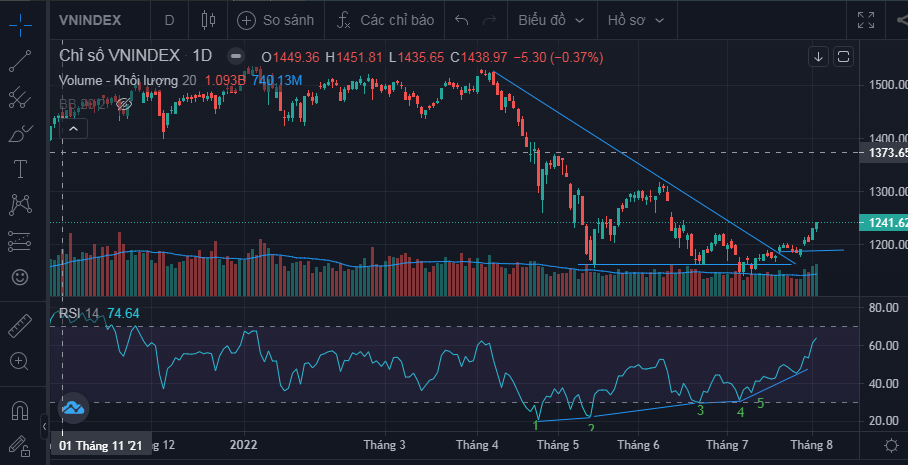Change the D time interval
The image size is (908, 465).
[169, 20]
